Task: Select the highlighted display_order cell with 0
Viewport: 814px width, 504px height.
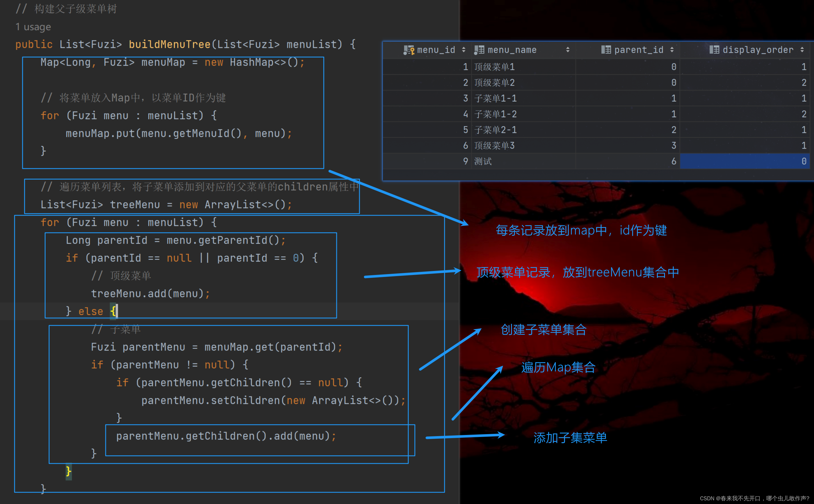Action: pyautogui.click(x=744, y=161)
